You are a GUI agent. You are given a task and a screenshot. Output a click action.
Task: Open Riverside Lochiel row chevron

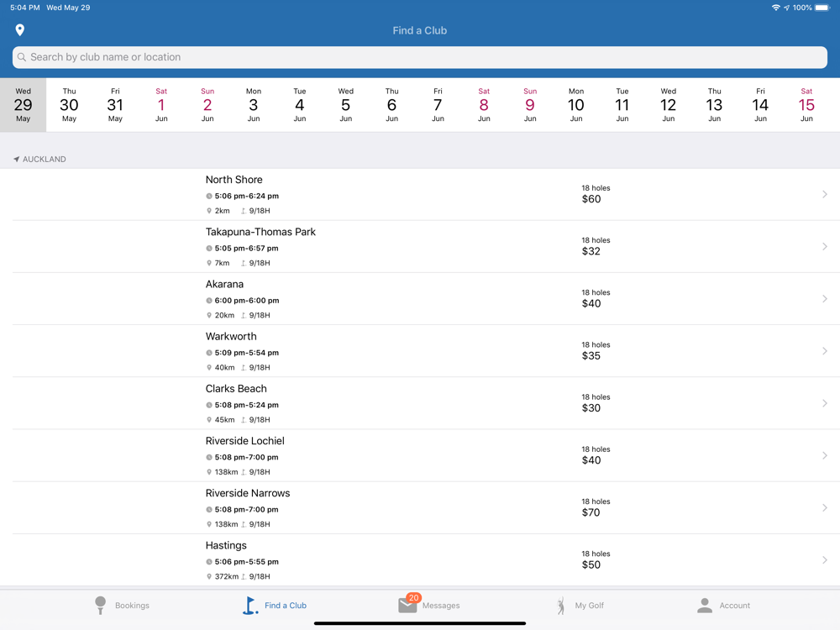click(x=825, y=455)
